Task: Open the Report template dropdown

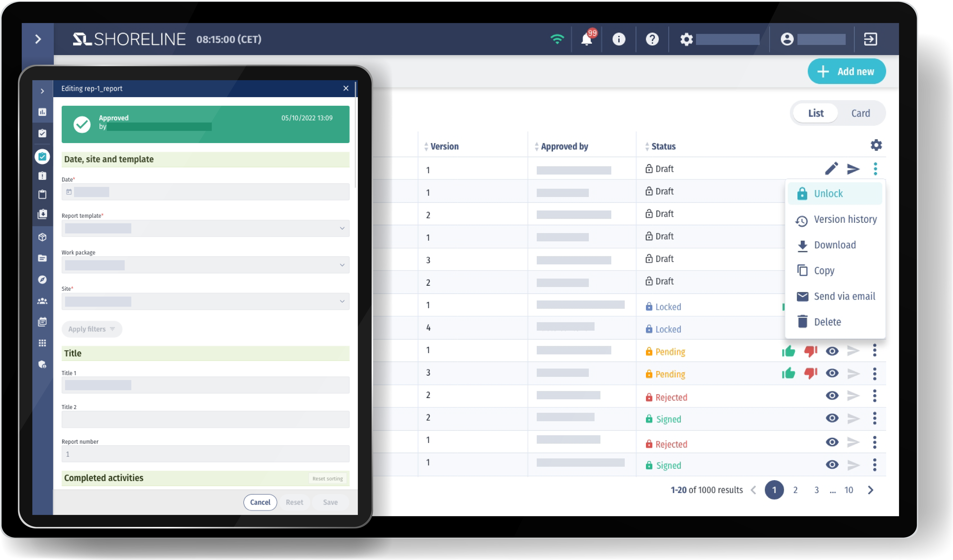Action: (205, 228)
